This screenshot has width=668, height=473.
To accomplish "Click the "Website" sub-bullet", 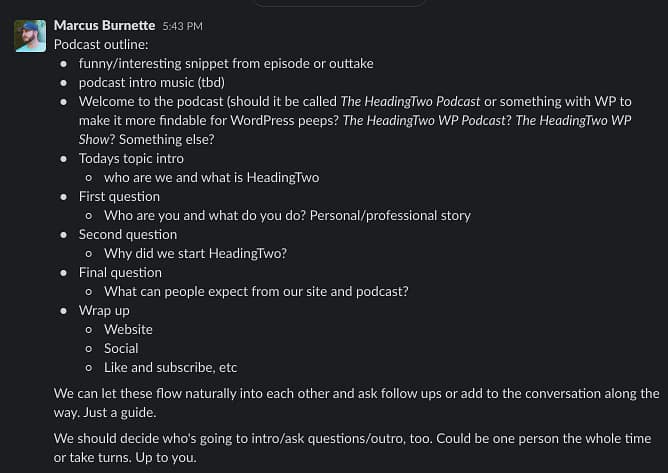I will (128, 329).
